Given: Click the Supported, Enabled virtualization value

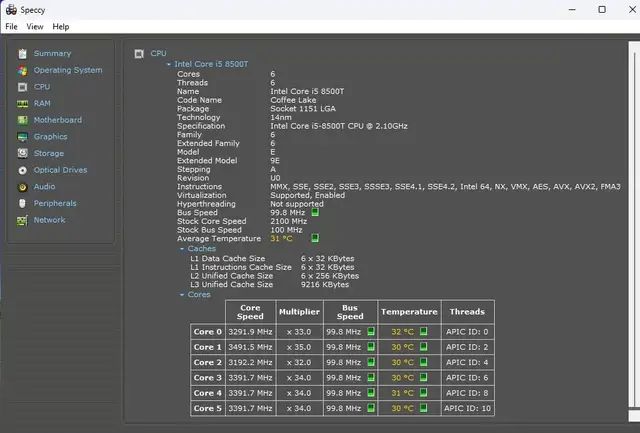Looking at the screenshot, I should [307, 195].
